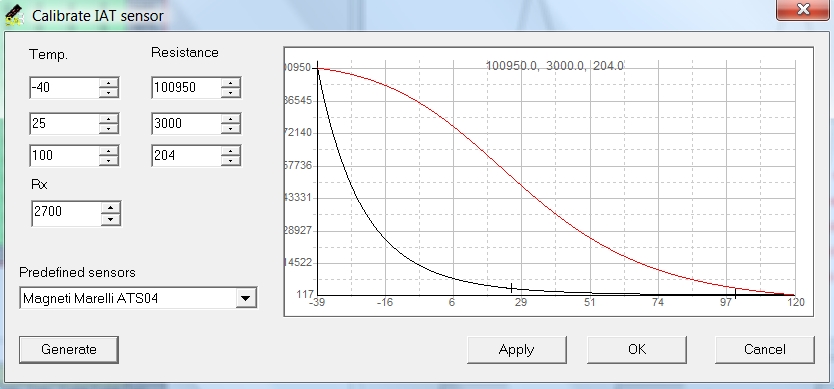This screenshot has height=389, width=834.
Task: Increase the 25 temperature value
Action: point(109,119)
